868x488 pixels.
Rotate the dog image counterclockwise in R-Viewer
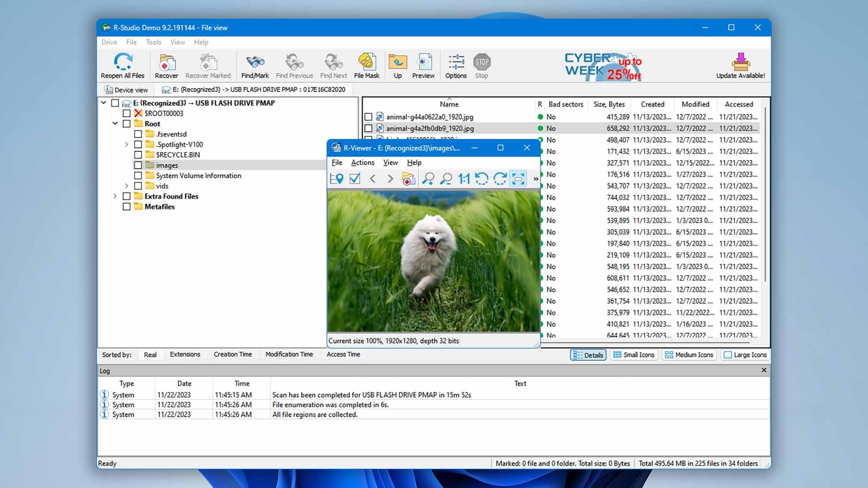tap(482, 179)
